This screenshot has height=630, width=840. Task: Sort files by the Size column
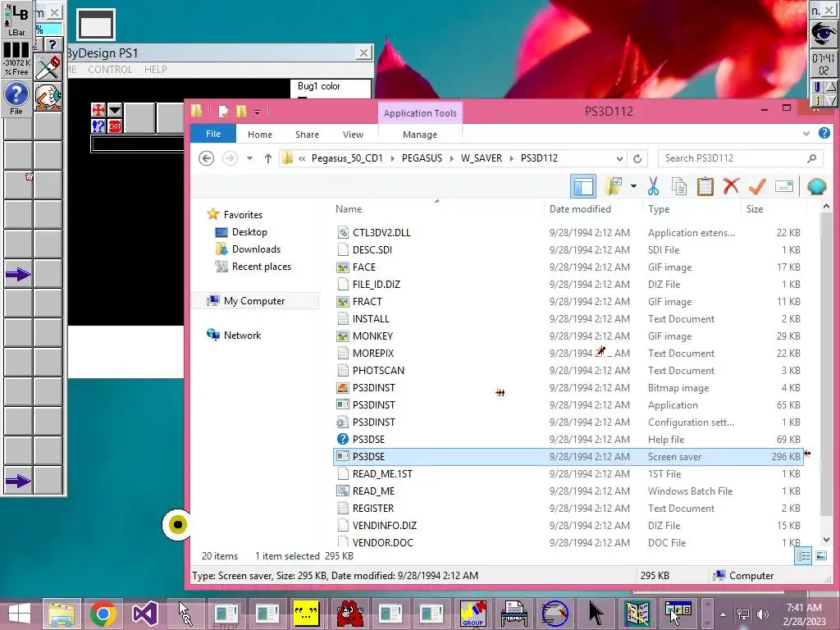(x=755, y=209)
